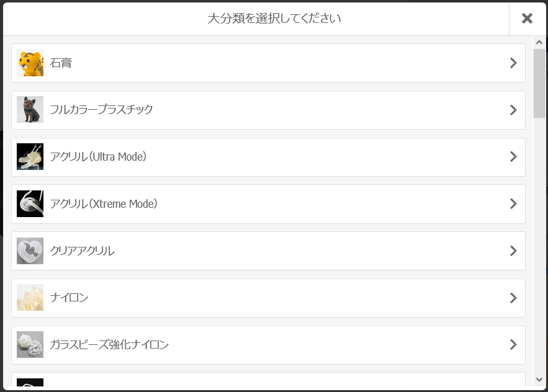The width and height of the screenshot is (548, 392).
Task: Open the クリアアクリル chevron arrow
Action: 513,251
